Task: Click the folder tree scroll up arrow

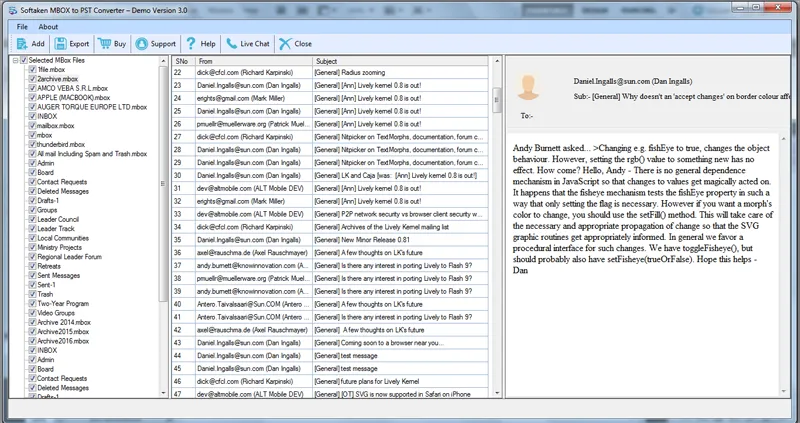Action: (x=163, y=61)
